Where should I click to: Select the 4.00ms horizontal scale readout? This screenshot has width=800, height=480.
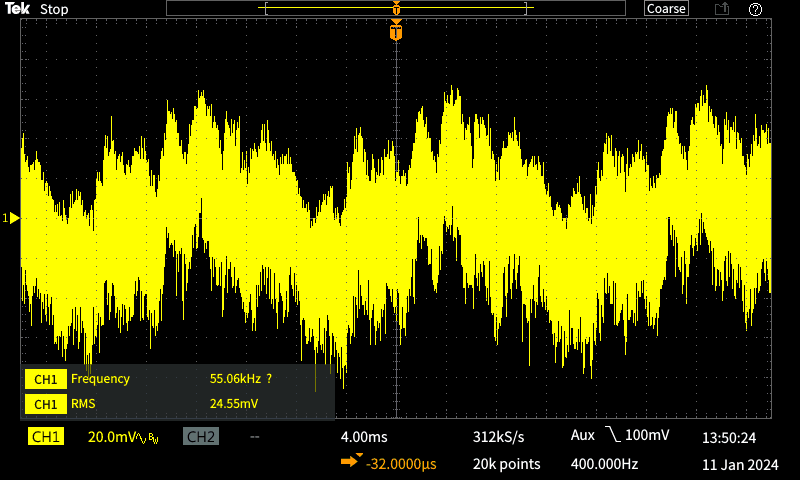tap(364, 437)
